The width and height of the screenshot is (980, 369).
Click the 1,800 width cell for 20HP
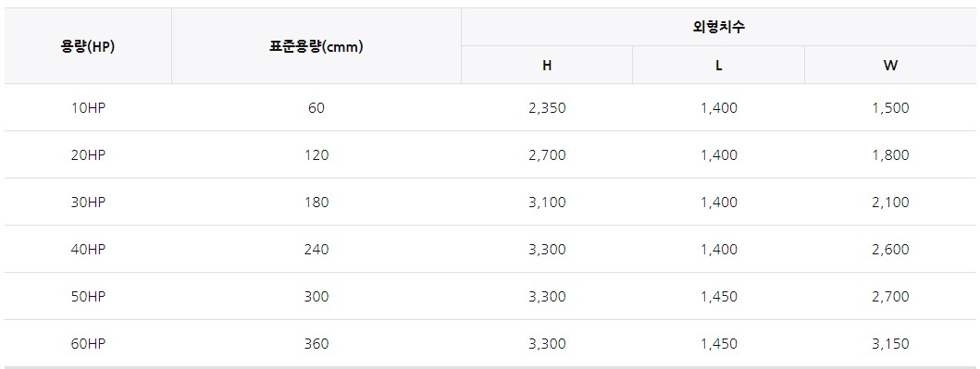pos(890,154)
